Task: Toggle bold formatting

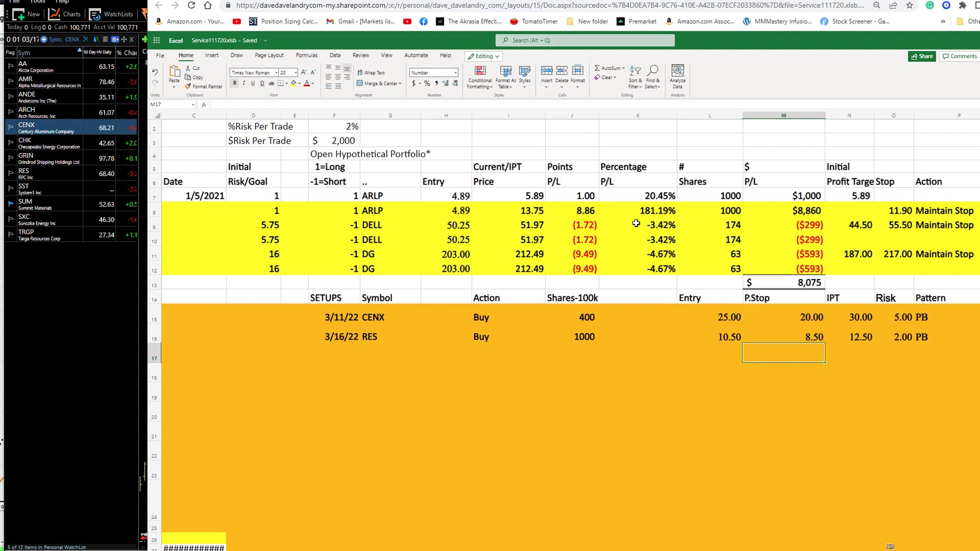Action: pos(235,83)
